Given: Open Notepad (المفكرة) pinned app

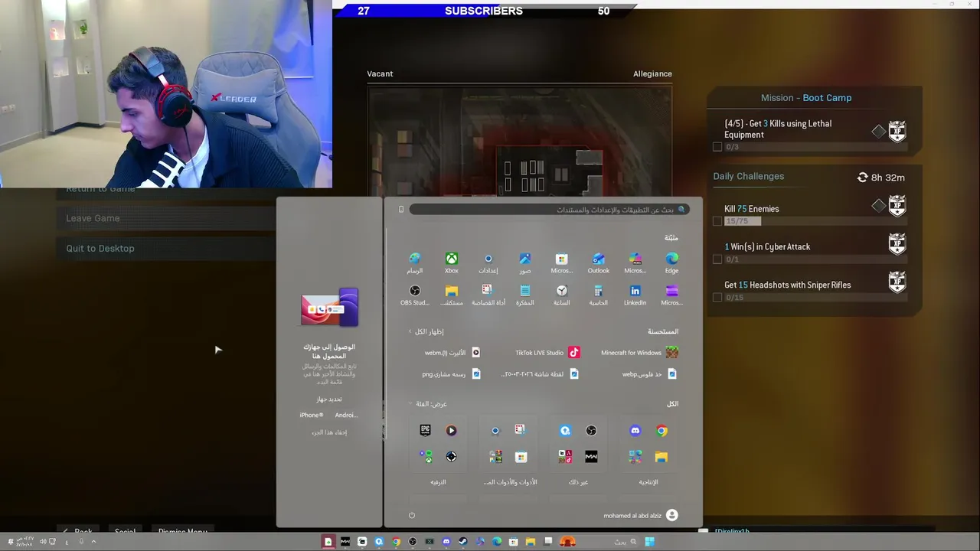Looking at the screenshot, I should pyautogui.click(x=525, y=295).
